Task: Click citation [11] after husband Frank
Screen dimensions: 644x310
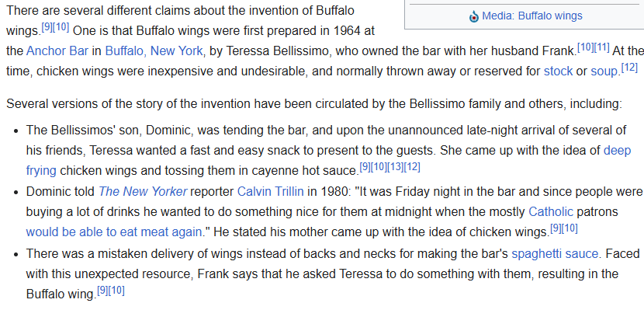Action: pos(601,47)
